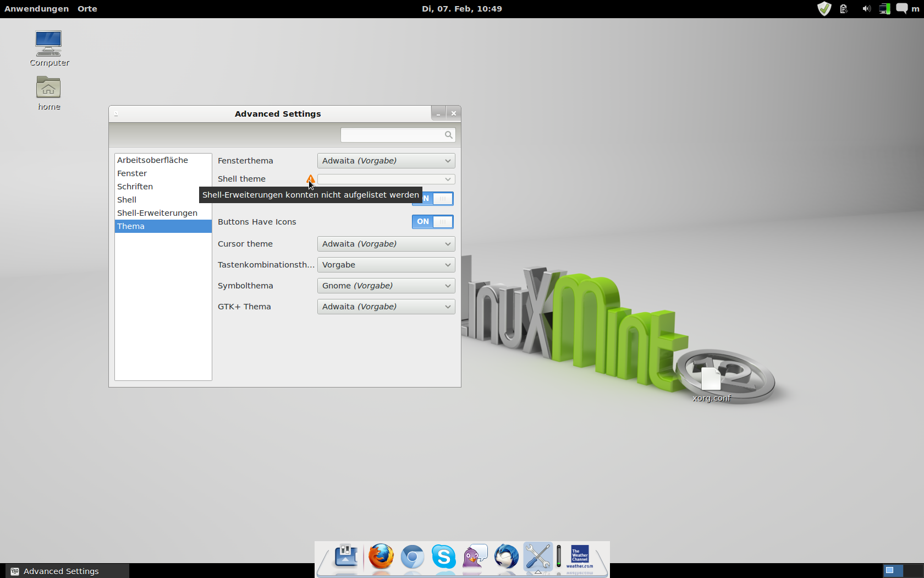Open the Computer desktop icon

(49, 48)
